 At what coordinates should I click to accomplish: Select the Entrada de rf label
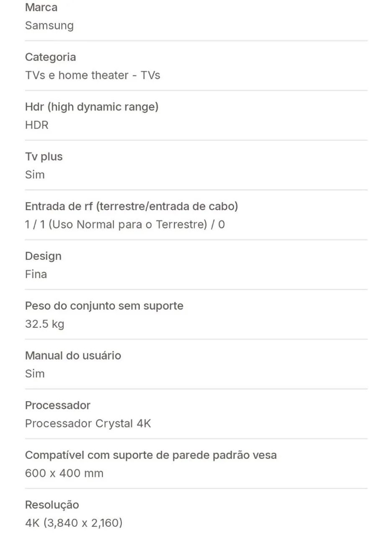click(132, 206)
